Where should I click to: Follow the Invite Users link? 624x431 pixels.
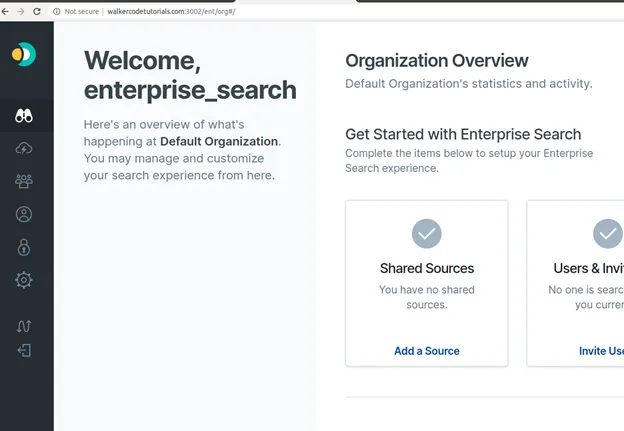[601, 351]
